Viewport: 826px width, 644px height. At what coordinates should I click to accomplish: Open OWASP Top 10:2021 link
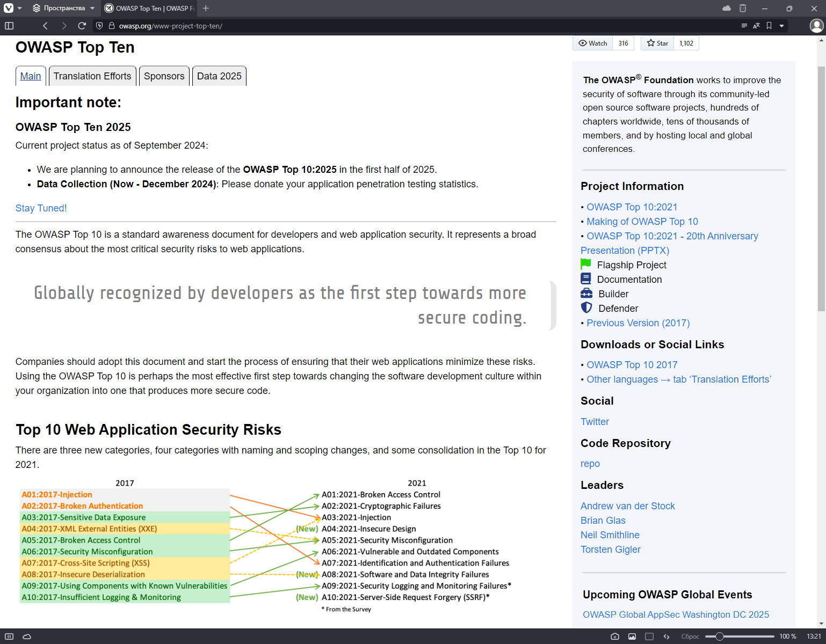[632, 207]
